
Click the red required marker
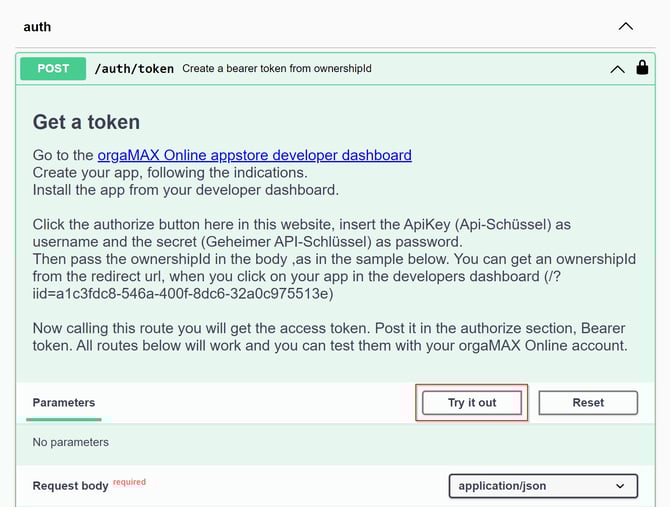click(129, 482)
